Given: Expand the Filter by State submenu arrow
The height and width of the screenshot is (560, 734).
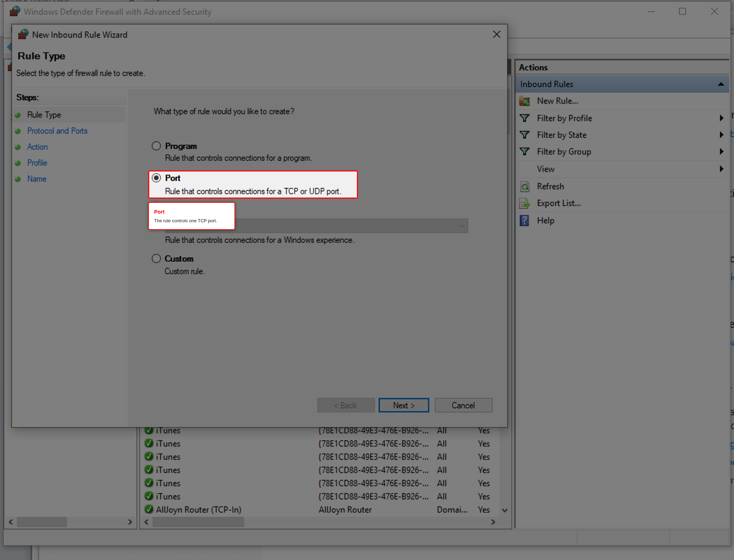Looking at the screenshot, I should point(721,135).
